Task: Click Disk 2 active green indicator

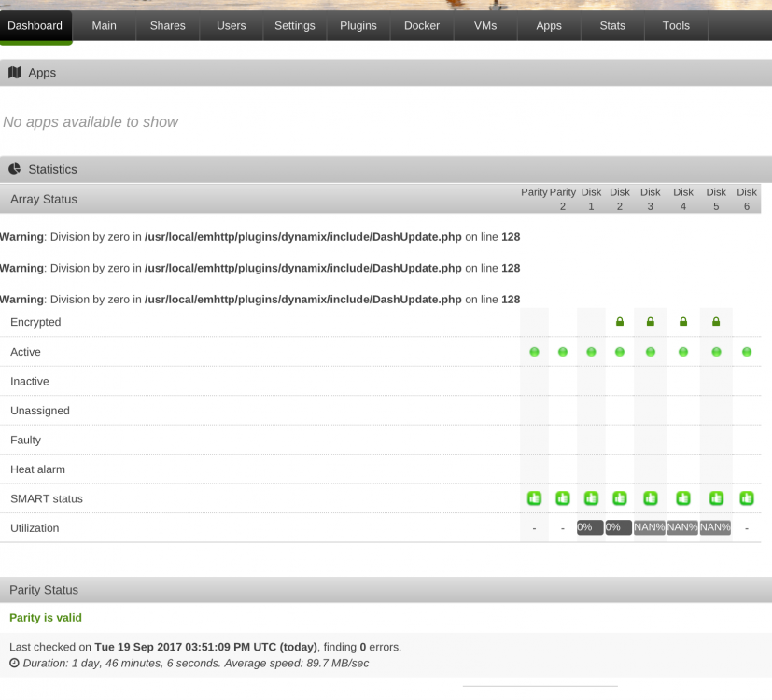Action: pos(620,352)
